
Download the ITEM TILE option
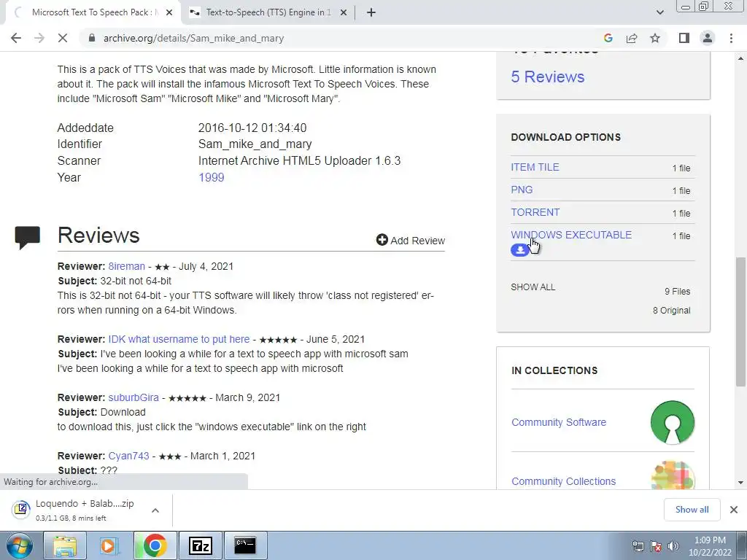pyautogui.click(x=535, y=167)
